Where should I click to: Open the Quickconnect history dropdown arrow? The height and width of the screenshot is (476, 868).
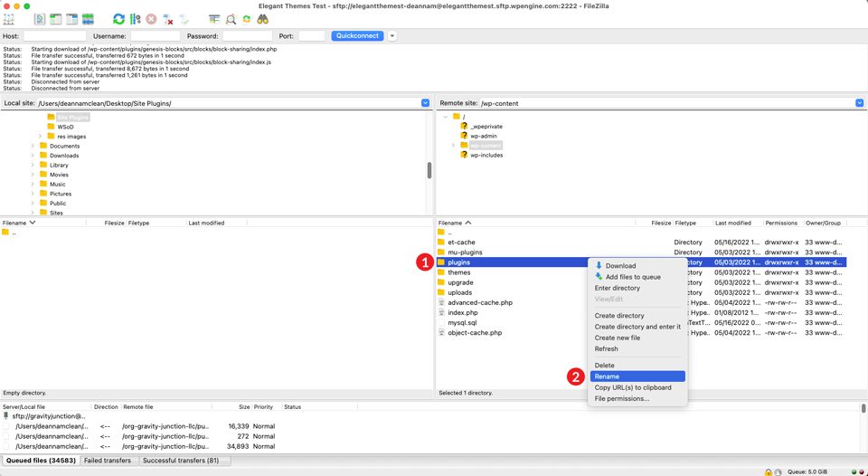(x=392, y=36)
